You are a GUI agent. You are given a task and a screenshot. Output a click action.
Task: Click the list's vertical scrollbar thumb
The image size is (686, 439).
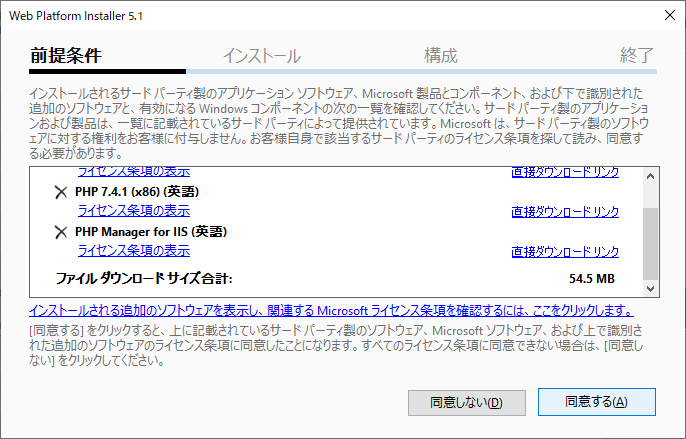651,243
